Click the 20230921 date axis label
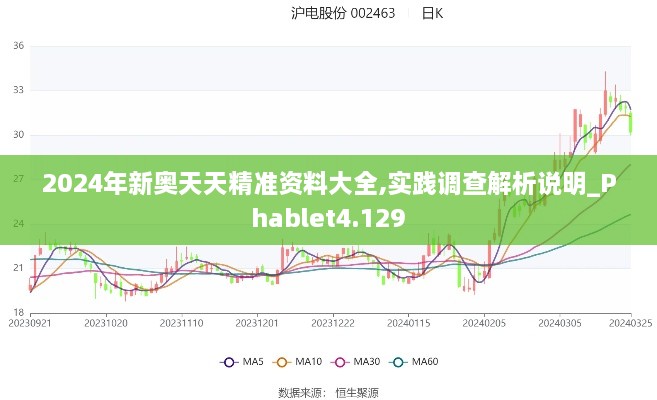Viewport: 657px width, 400px height. [30, 323]
